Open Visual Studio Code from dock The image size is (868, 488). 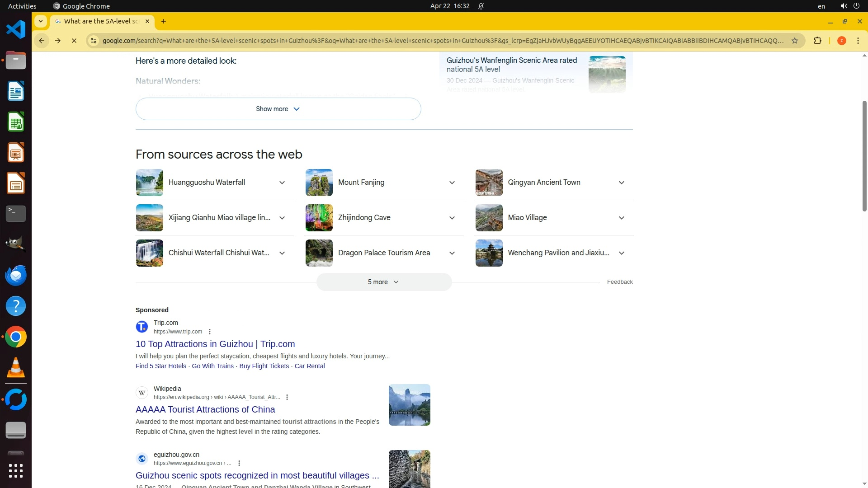click(x=16, y=30)
